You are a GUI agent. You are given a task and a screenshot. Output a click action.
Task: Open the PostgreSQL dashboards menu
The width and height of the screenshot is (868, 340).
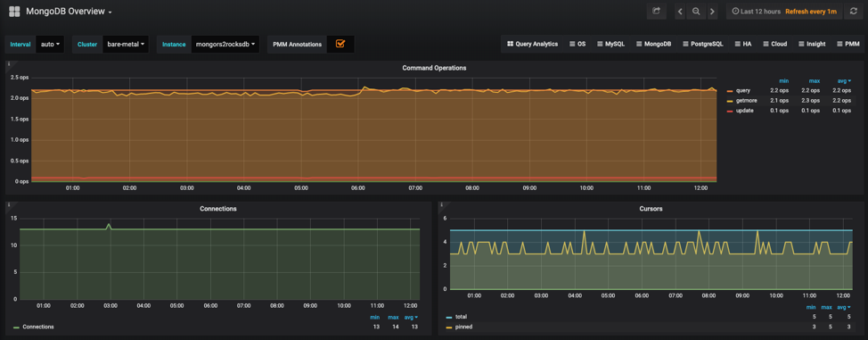(x=703, y=44)
